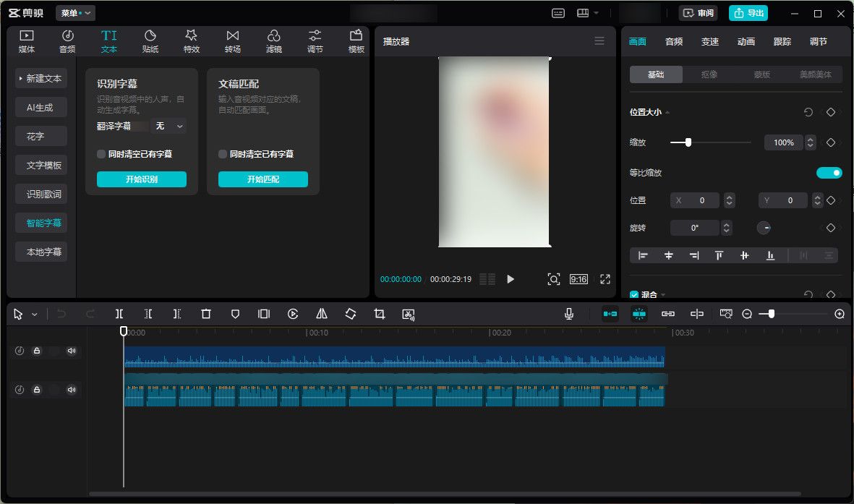The image size is (854, 504).
Task: Open the Transitions (转场) panel
Action: click(x=232, y=41)
